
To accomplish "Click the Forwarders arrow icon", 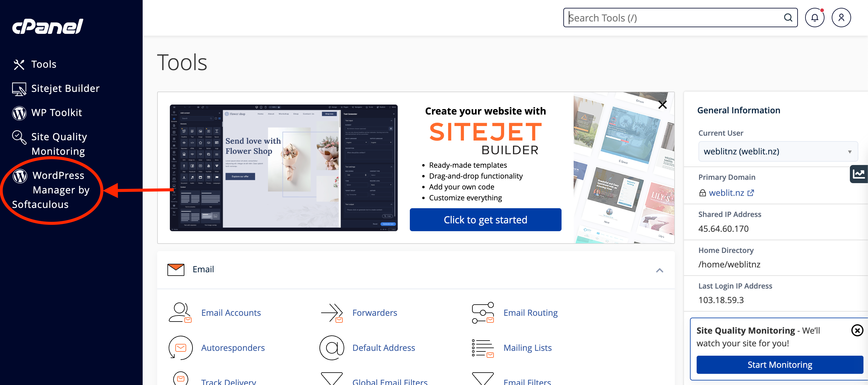I will pyautogui.click(x=332, y=312).
